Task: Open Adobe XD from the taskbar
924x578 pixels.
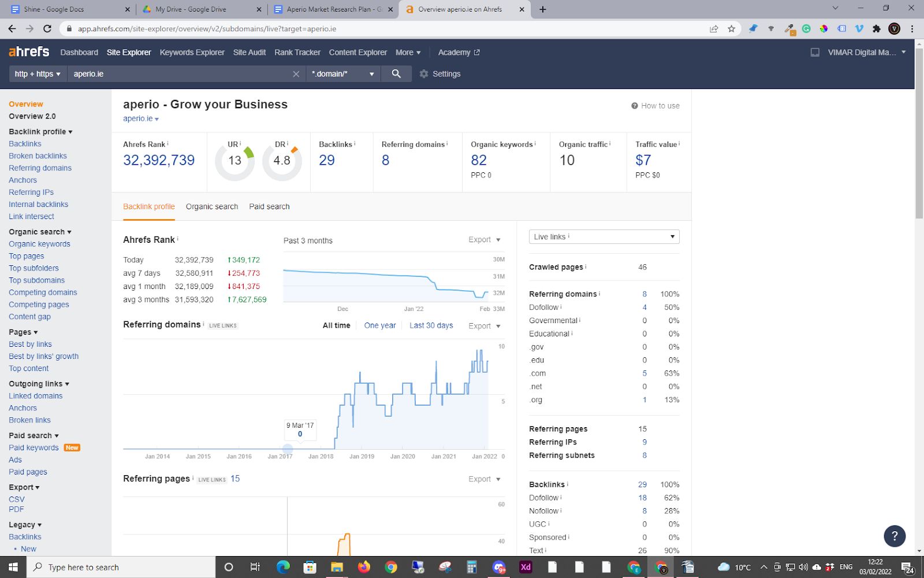Action: (526, 567)
